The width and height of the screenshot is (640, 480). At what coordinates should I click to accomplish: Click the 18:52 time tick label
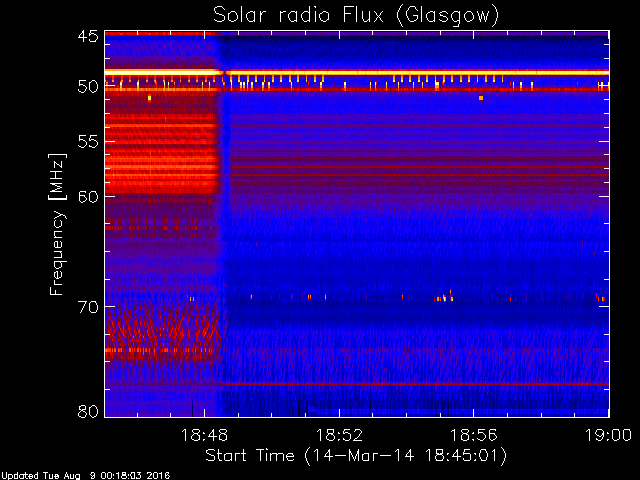point(339,435)
